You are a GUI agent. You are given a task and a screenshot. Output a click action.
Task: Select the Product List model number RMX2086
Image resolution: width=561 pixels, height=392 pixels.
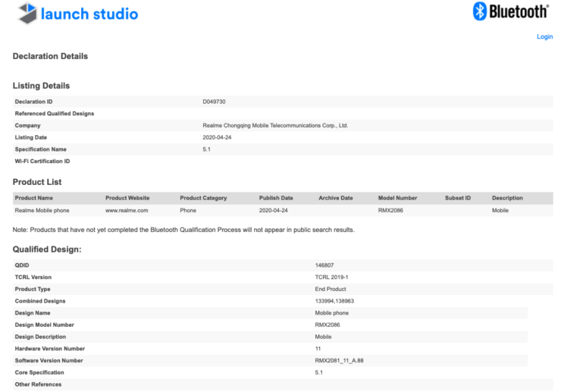coord(390,211)
